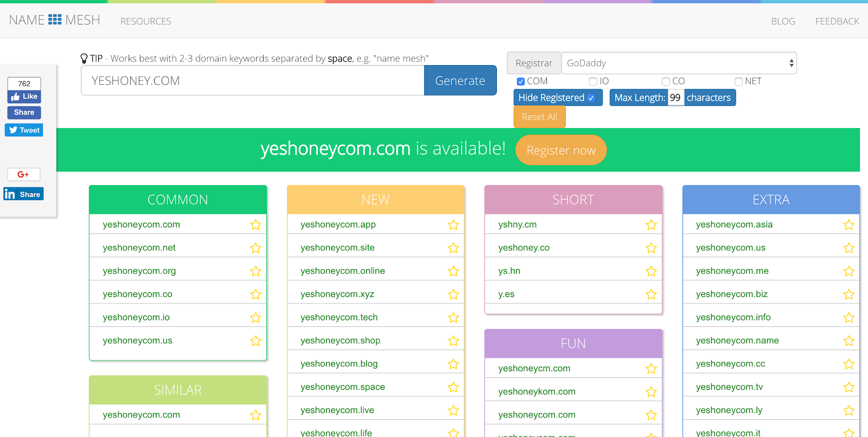Enable the CO extension checkbox
Viewport: 868px width, 437px height.
coord(666,81)
